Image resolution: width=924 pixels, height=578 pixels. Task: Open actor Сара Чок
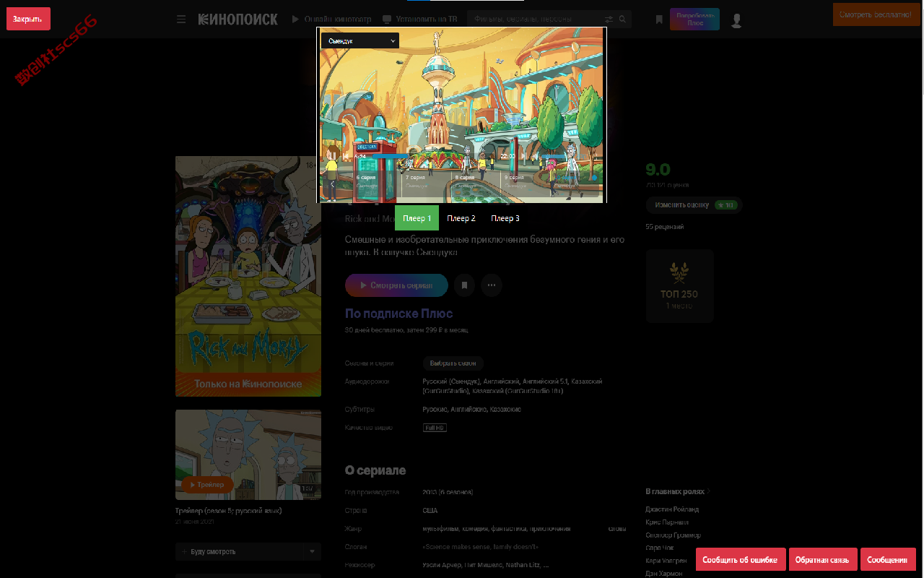[660, 548]
